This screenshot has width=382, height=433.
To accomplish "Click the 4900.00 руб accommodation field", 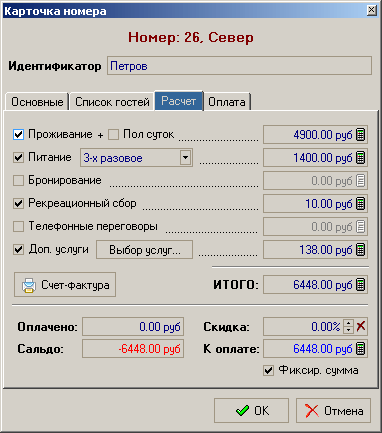I will tap(315, 135).
